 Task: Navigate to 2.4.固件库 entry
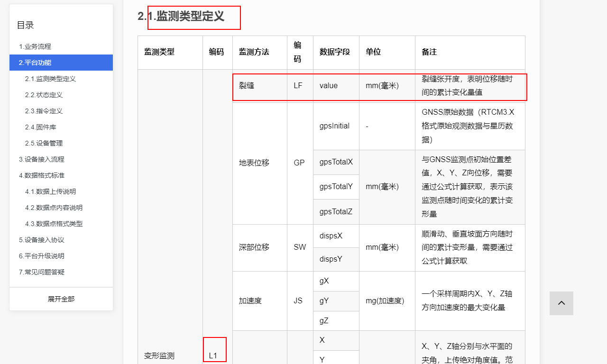(x=41, y=127)
